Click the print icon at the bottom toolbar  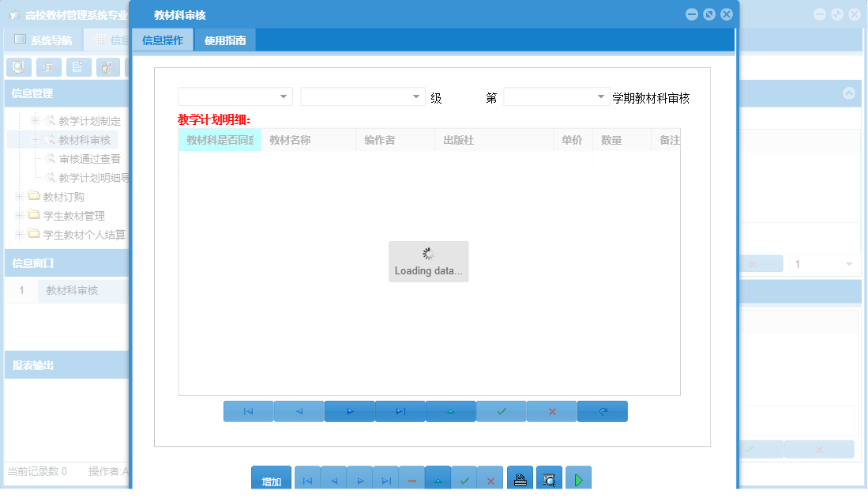click(x=520, y=477)
